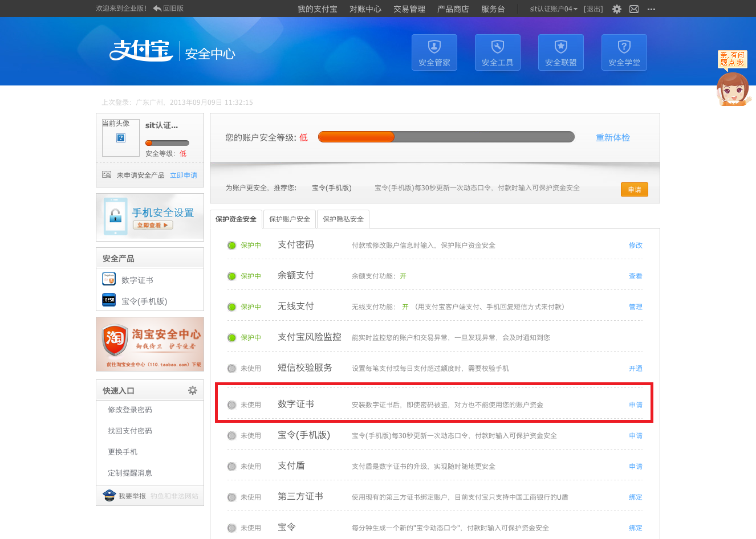Click the settings gear in top bar
Image resolution: width=756 pixels, height=539 pixels.
click(x=617, y=9)
